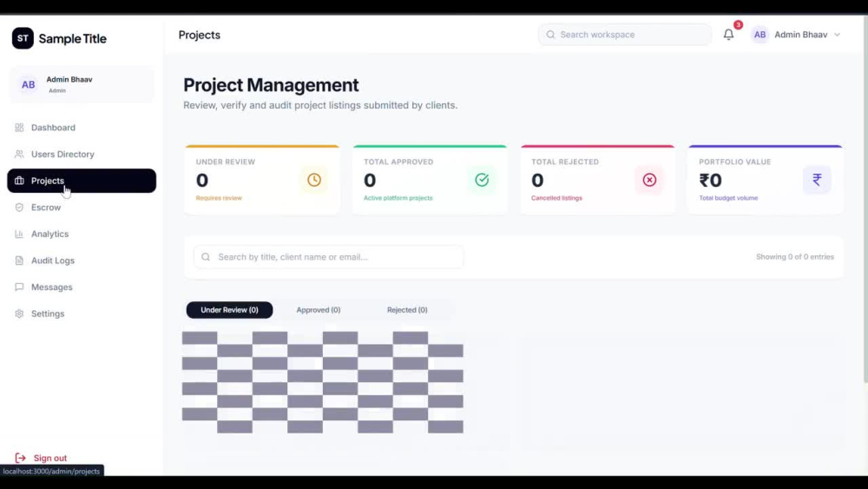The width and height of the screenshot is (868, 489).
Task: Click the ₹0 portfolio value figure
Action: tap(710, 180)
